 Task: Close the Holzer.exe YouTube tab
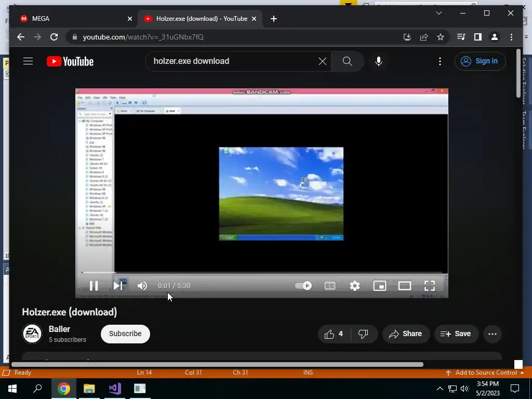point(254,19)
